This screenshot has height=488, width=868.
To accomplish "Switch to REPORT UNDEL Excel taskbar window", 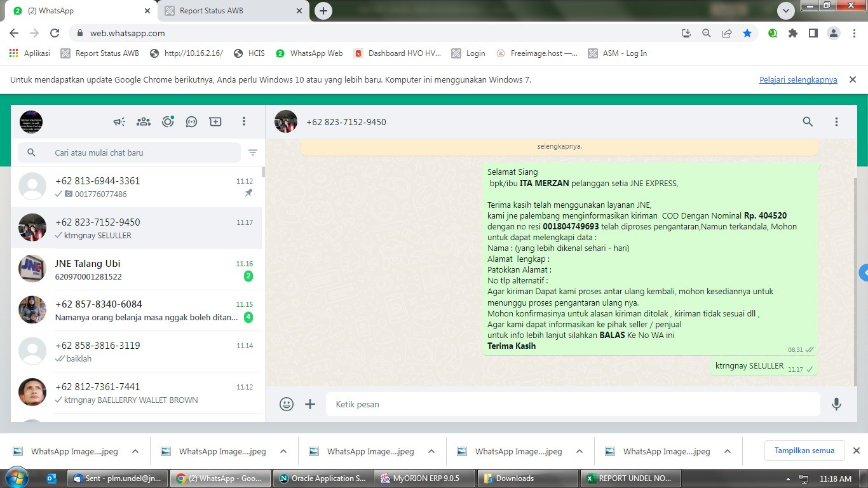I will coord(631,478).
